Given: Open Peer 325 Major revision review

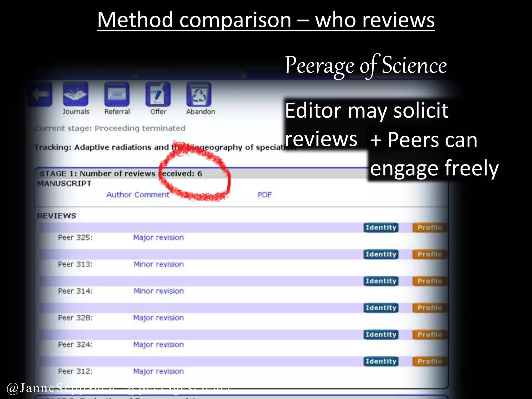Looking at the screenshot, I should pyautogui.click(x=158, y=237).
